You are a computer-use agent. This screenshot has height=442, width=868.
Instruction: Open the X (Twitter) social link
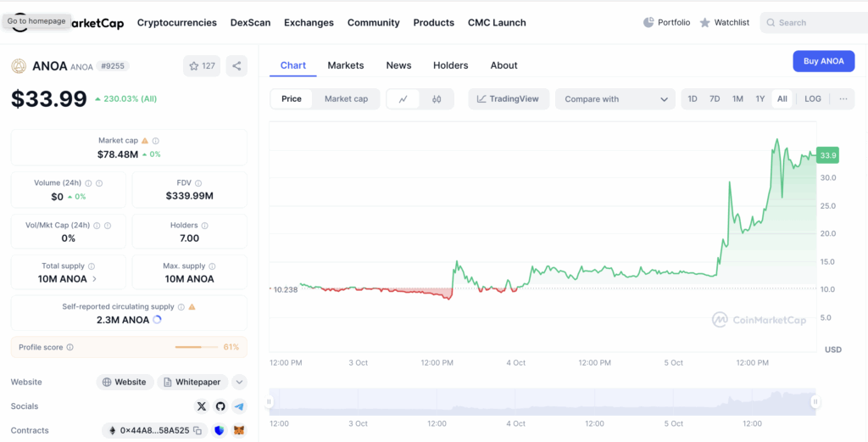(202, 406)
